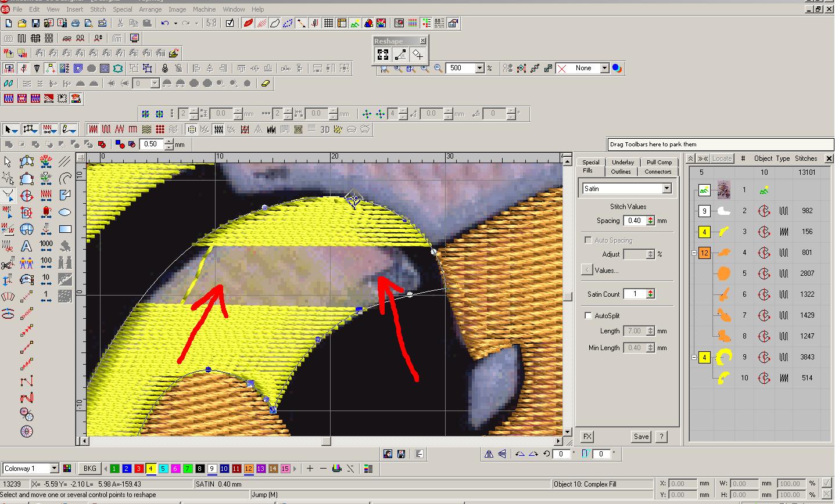Screen dimensions: 835x504
Task: Select the ellipse shape tool
Action: point(65,213)
